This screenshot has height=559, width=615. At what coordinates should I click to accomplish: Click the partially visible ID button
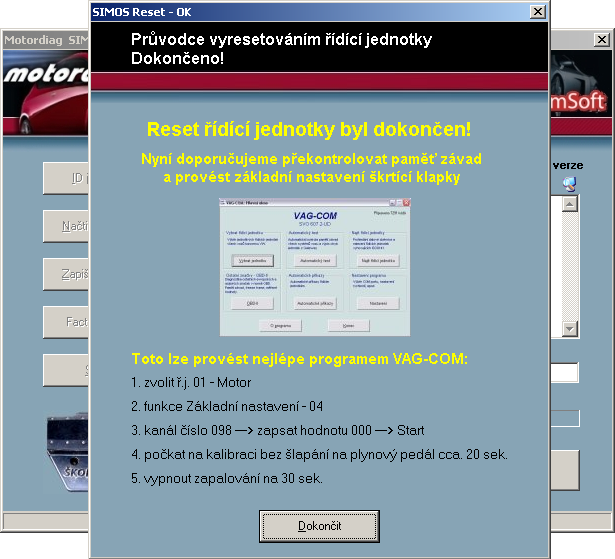coord(66,178)
